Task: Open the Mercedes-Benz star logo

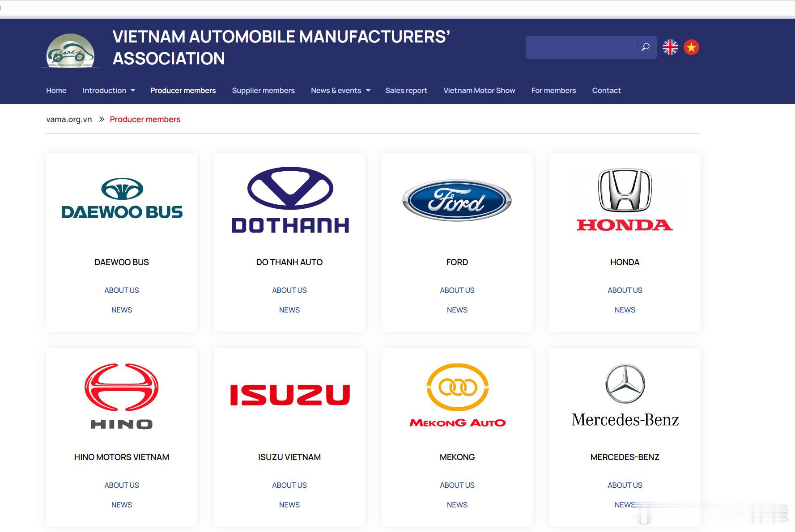Action: click(x=625, y=395)
